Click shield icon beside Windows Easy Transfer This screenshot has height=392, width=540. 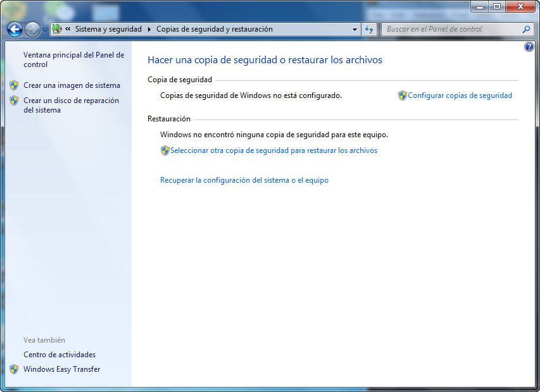pyautogui.click(x=14, y=369)
